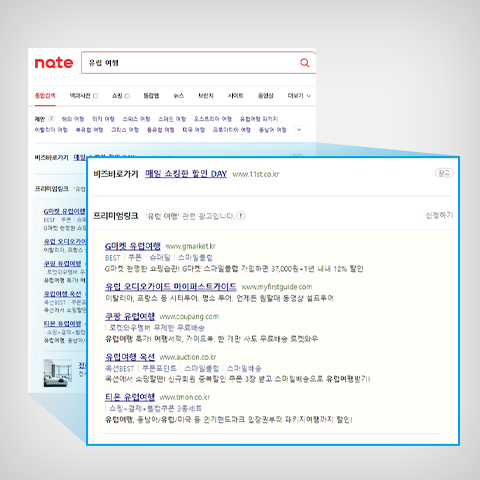
Task: Open the 백과사전 new-window icon
Action: (95, 96)
